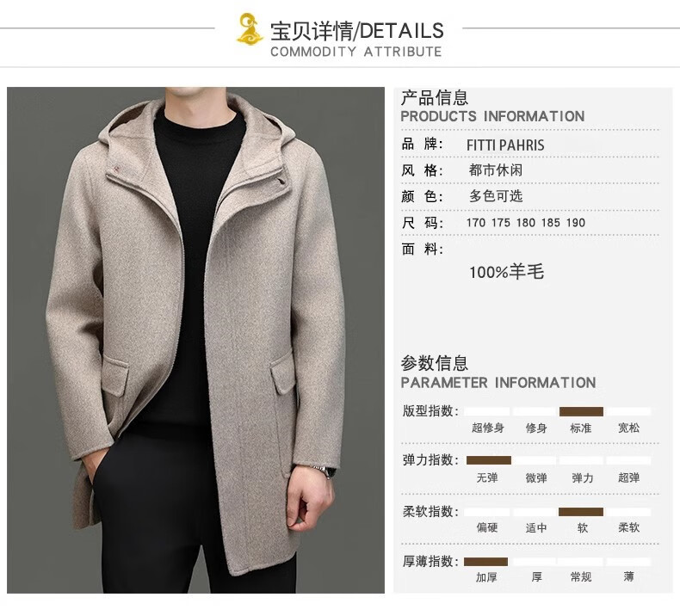Click the highlighted 软 softness bar
This screenshot has width=680, height=616.
pyautogui.click(x=581, y=512)
